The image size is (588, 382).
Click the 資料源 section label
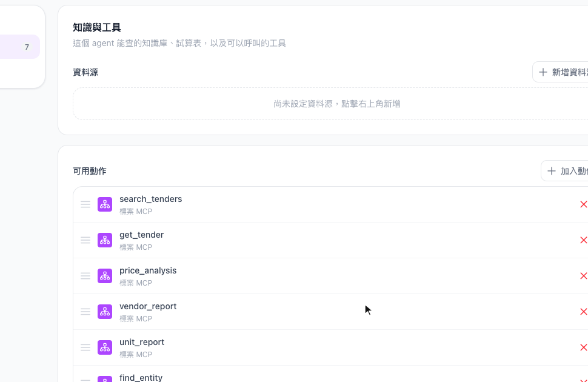85,72
